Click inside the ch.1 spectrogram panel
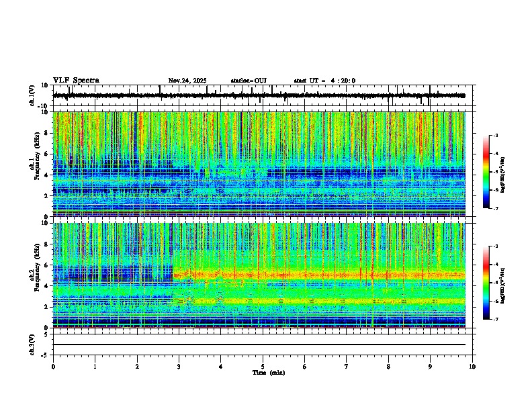This screenshot has width=532, height=411. point(259,164)
